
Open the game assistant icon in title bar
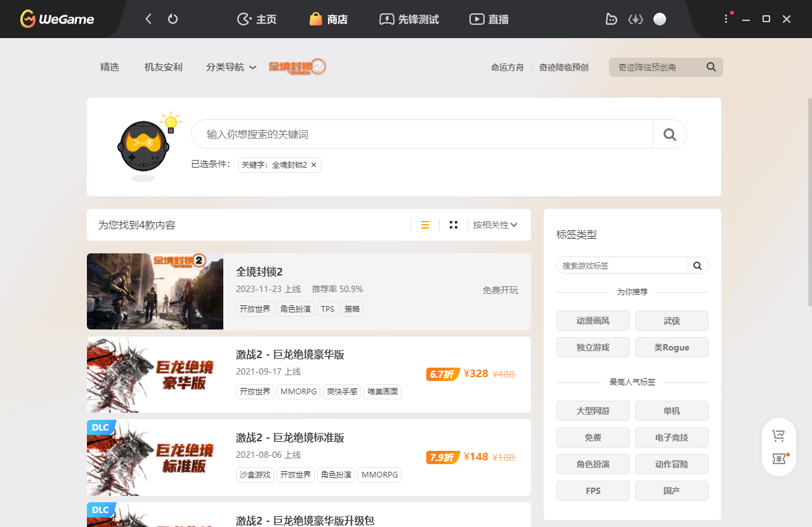tap(611, 19)
